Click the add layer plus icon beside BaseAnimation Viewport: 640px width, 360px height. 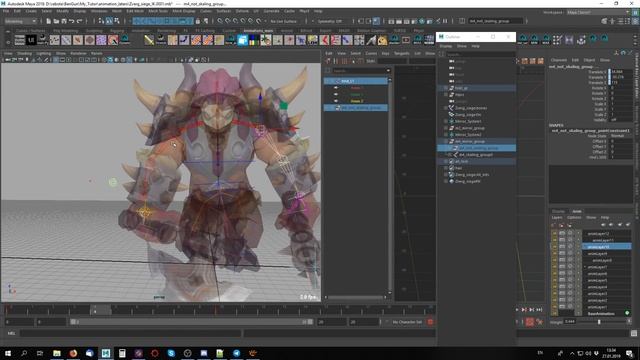[627, 313]
